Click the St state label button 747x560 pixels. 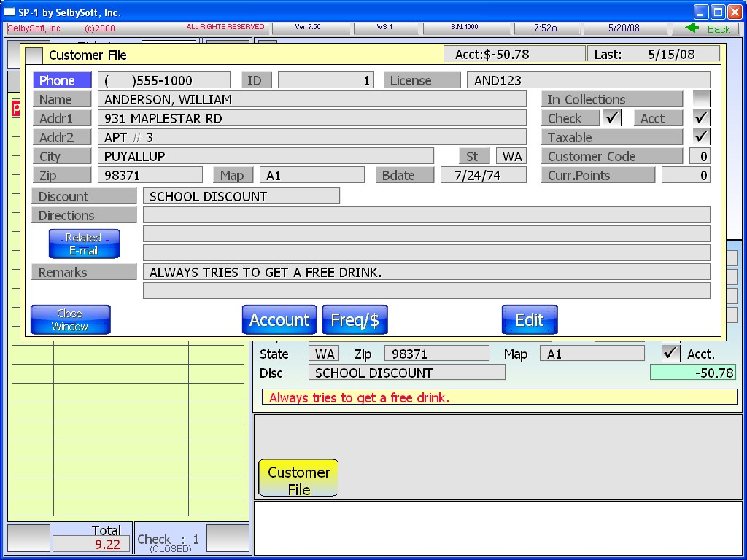[x=474, y=156]
